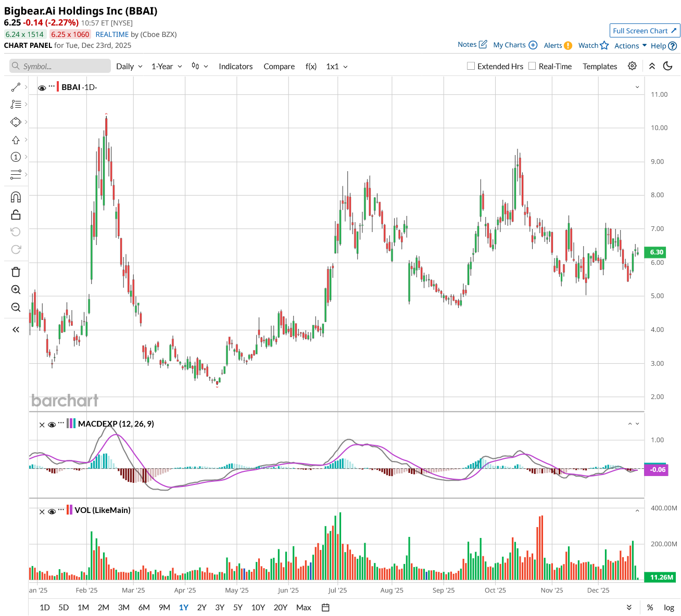Viewport: 681px width, 616px height.
Task: Move MACDEXP pane up with chevron
Action: (x=630, y=424)
